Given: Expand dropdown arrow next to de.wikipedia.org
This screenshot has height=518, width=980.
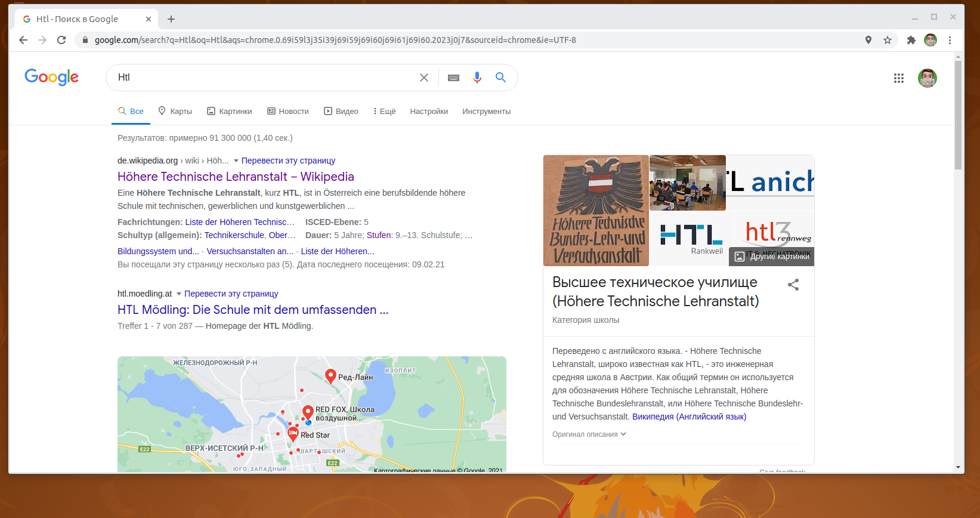Looking at the screenshot, I should click(236, 161).
